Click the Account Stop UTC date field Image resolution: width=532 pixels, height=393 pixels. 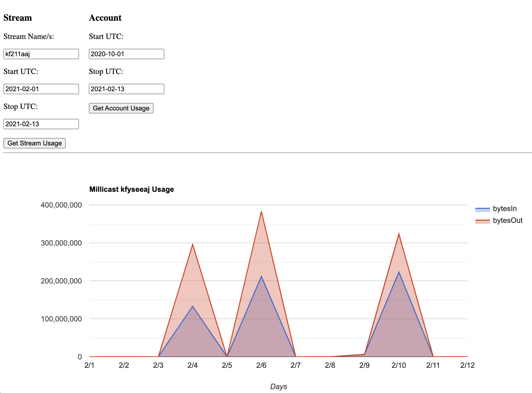click(x=126, y=89)
